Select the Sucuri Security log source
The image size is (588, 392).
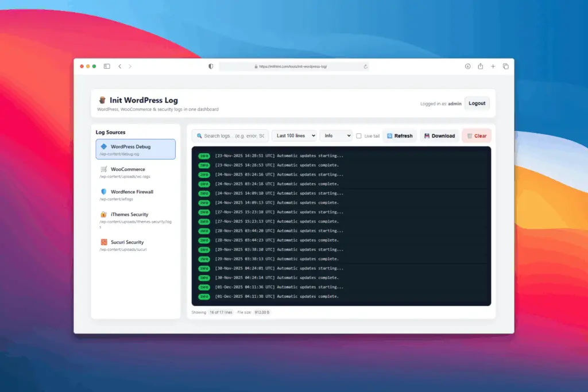pos(136,245)
